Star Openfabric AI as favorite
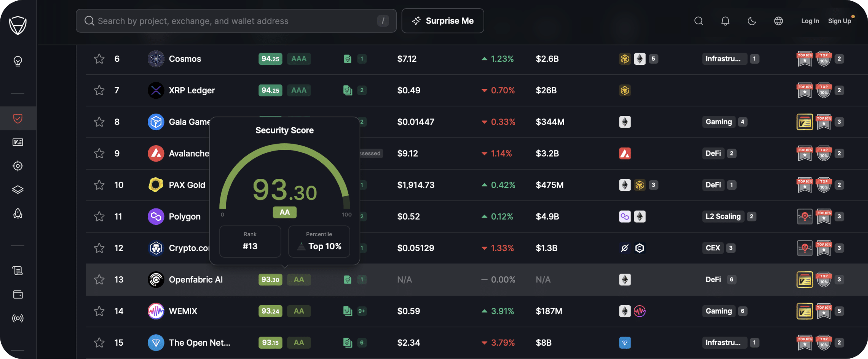 point(99,279)
